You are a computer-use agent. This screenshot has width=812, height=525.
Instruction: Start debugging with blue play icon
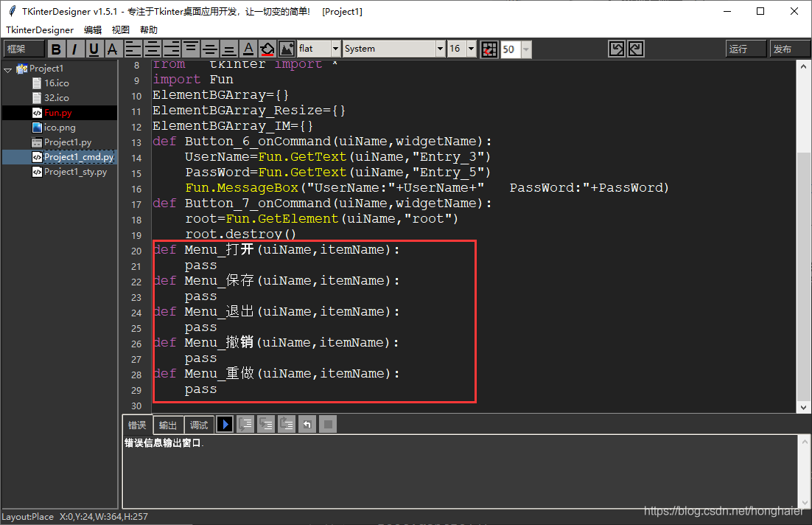point(225,425)
